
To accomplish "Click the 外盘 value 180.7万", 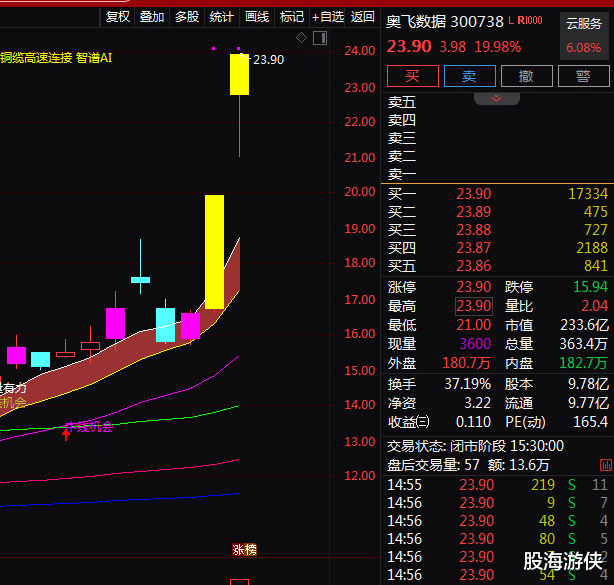I will tap(466, 363).
